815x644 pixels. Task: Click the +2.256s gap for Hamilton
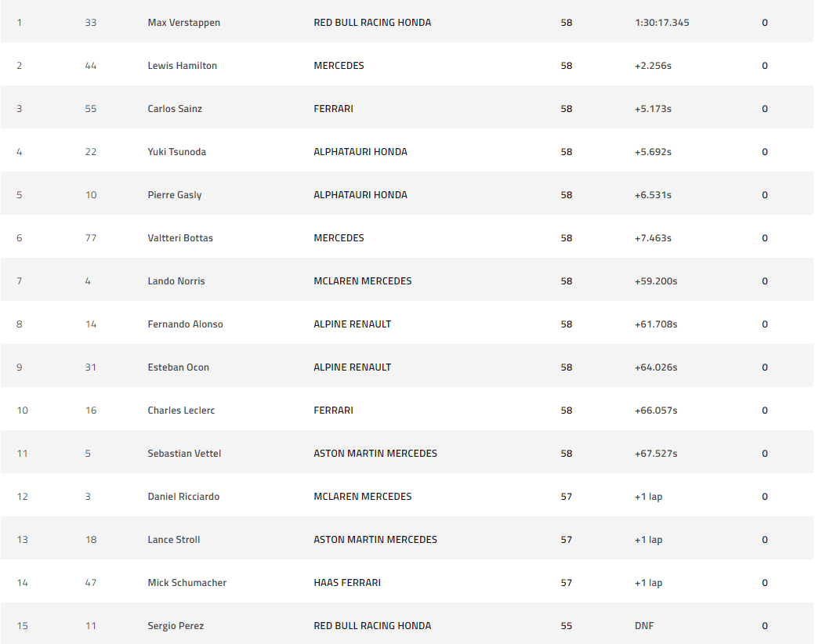click(653, 66)
